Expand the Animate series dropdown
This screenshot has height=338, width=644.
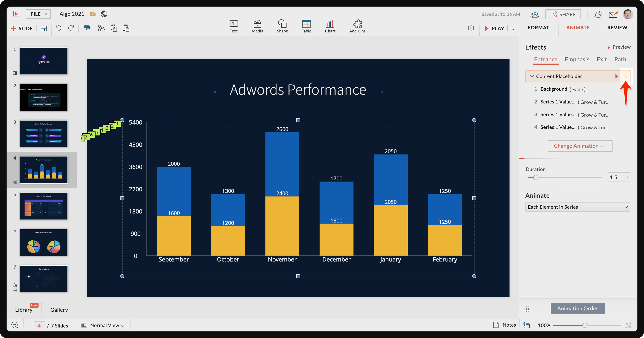577,207
